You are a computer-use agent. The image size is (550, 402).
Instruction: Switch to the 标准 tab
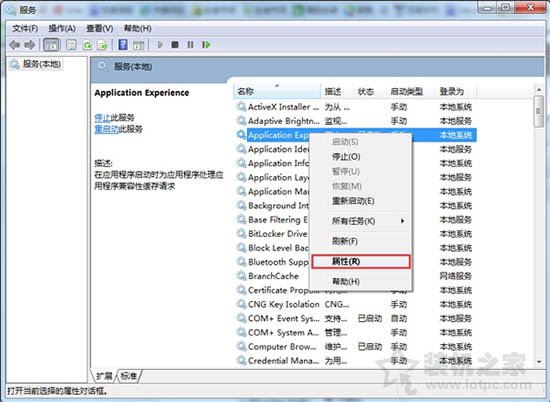point(129,376)
